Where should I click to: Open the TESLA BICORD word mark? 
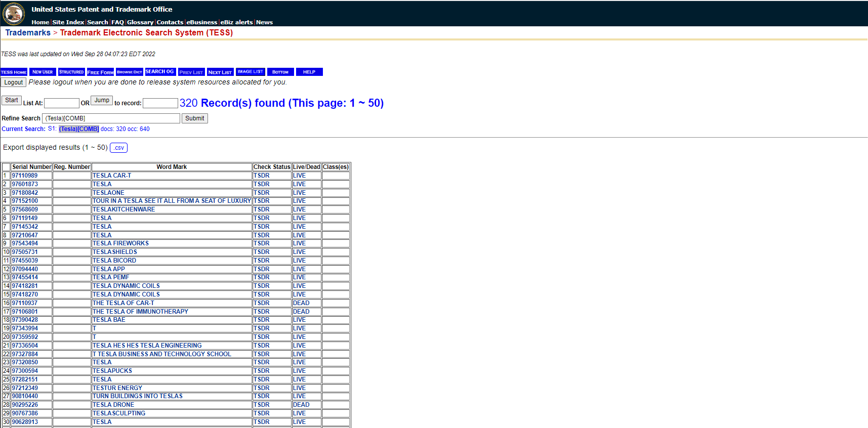click(114, 261)
